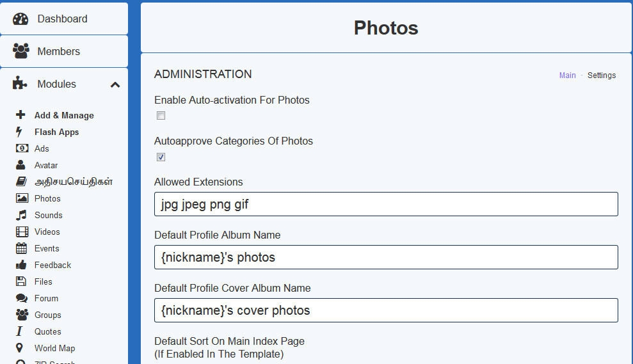The width and height of the screenshot is (633, 364).
Task: Open the Groups module link
Action: click(48, 315)
